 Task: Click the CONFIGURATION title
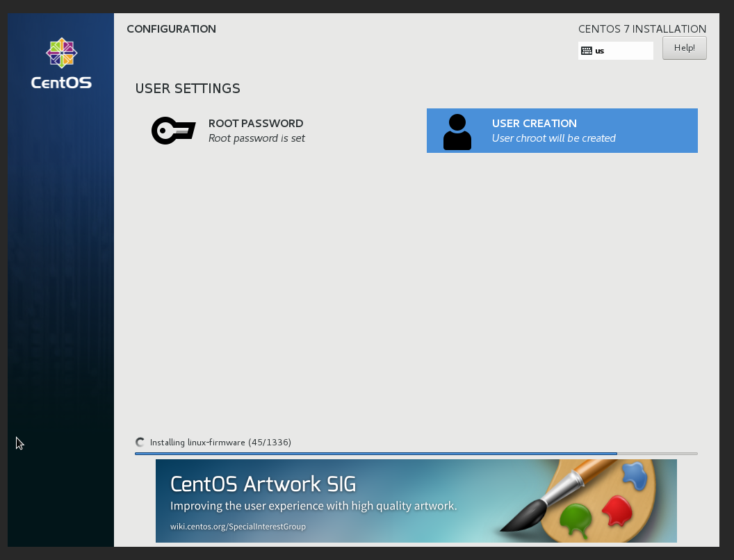[171, 29]
